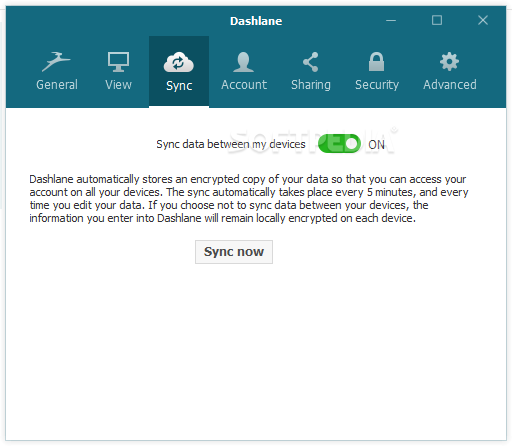Viewport: 512px width, 446px height.
Task: Minimize the Dashlane window
Action: point(391,20)
